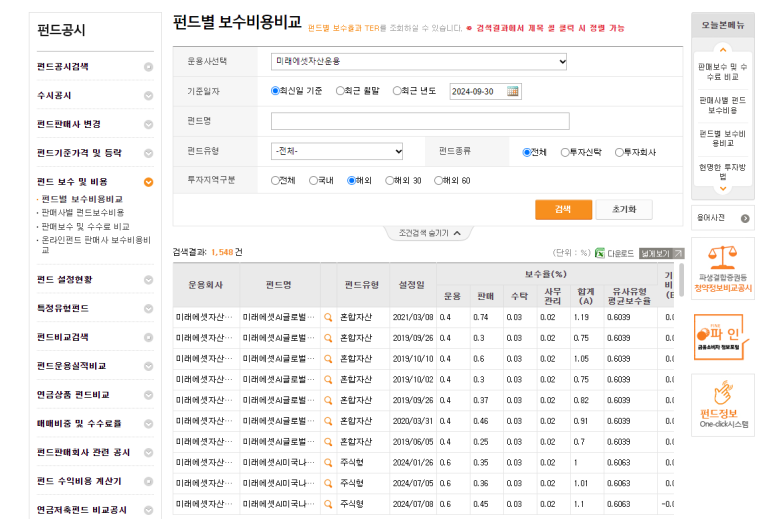Open details magnifier for 2021/03/08 fund row

tap(328, 317)
